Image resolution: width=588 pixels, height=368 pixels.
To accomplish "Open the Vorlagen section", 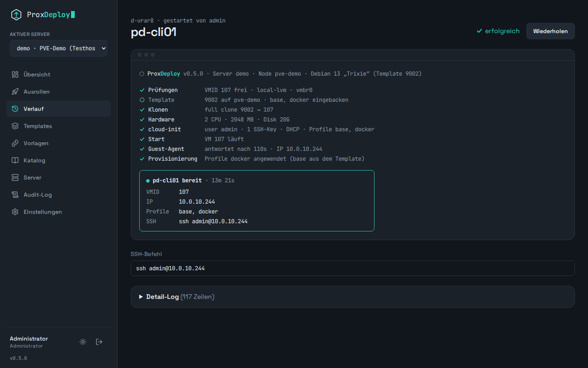I will coord(58,143).
